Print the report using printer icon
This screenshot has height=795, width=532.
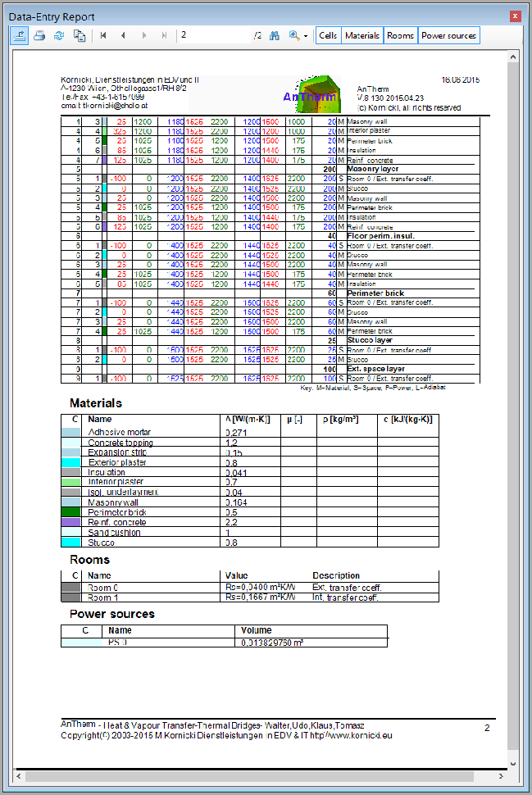(39, 35)
